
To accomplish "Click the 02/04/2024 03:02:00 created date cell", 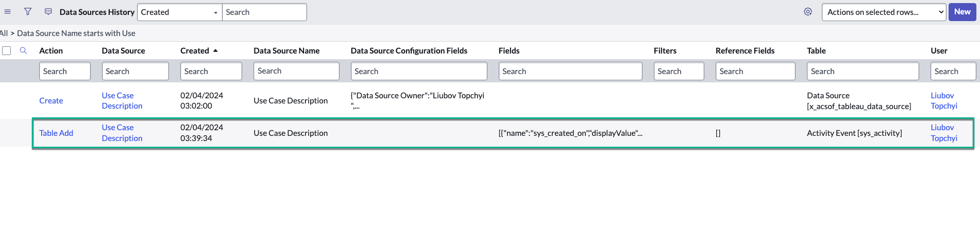I will (x=201, y=100).
